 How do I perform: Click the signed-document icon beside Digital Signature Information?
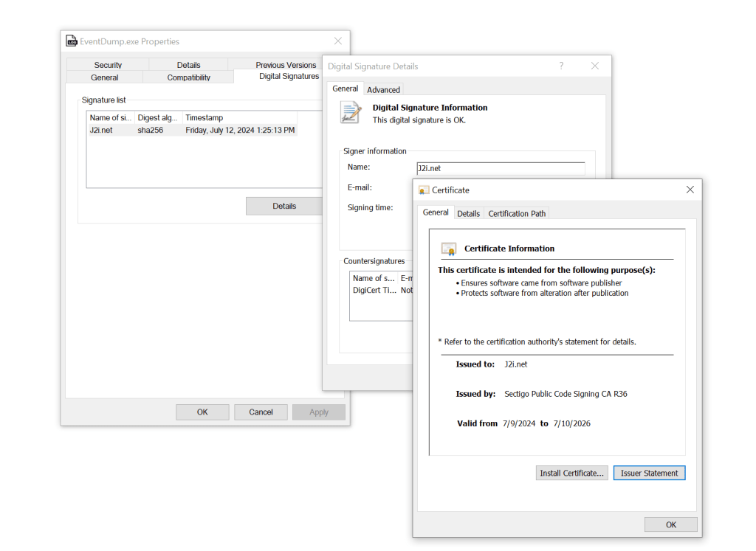click(x=349, y=111)
